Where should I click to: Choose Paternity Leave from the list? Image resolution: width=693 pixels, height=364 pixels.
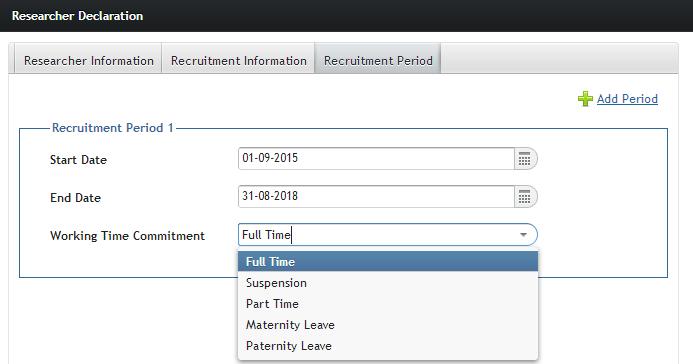388,346
